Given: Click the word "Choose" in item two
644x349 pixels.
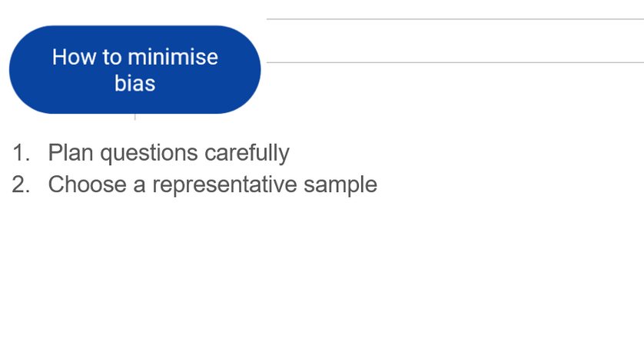Looking at the screenshot, I should click(x=87, y=184).
